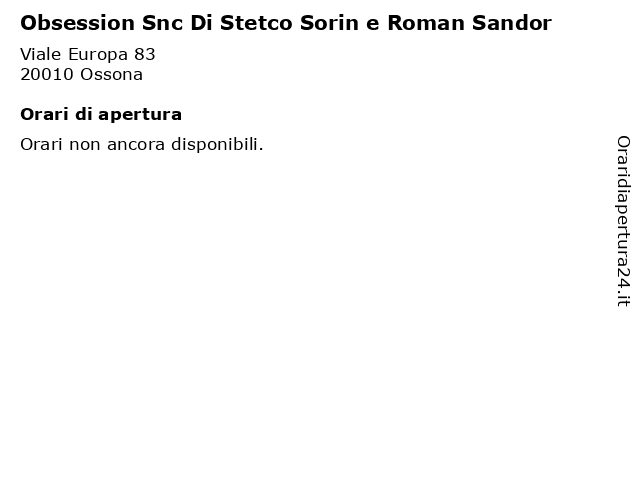The height and width of the screenshot is (480, 640).
Task: Click the street number "83"
Action: pos(145,54)
